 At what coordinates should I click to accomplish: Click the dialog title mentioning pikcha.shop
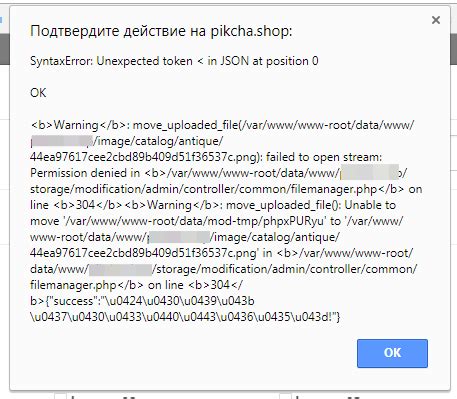point(161,31)
